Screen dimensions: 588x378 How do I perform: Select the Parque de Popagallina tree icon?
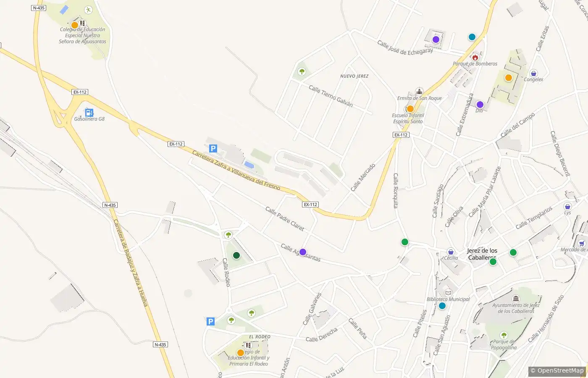[504, 335]
